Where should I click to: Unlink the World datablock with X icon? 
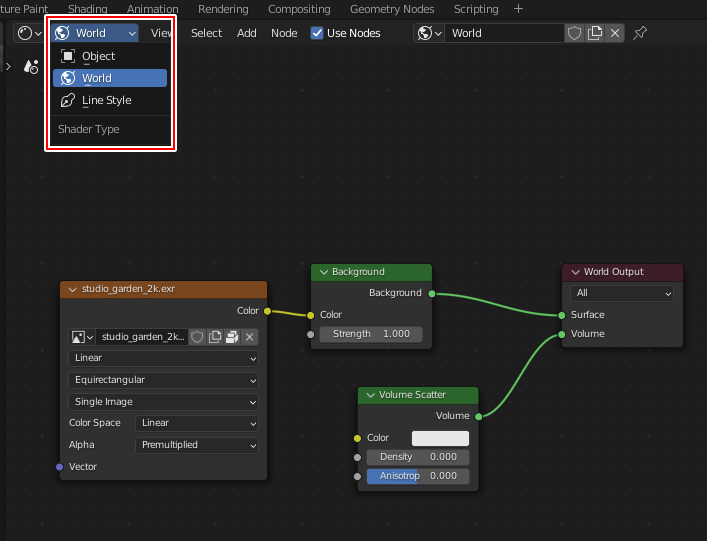[x=615, y=33]
